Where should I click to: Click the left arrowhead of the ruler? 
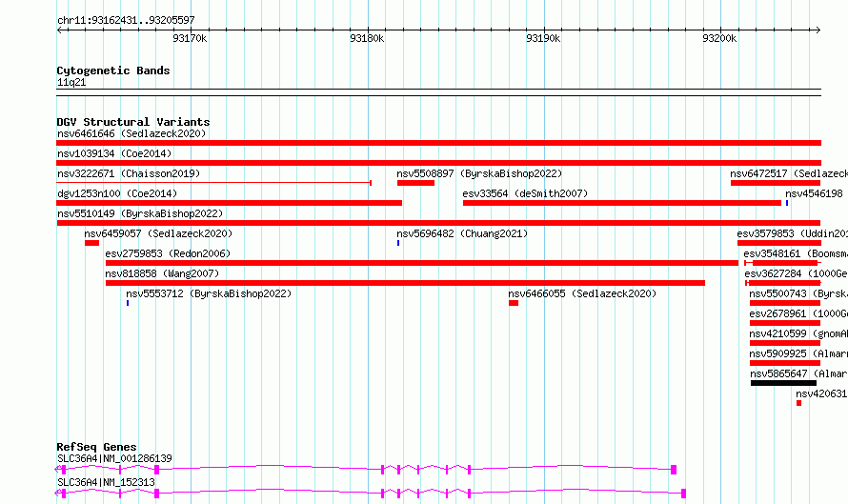pyautogui.click(x=59, y=30)
